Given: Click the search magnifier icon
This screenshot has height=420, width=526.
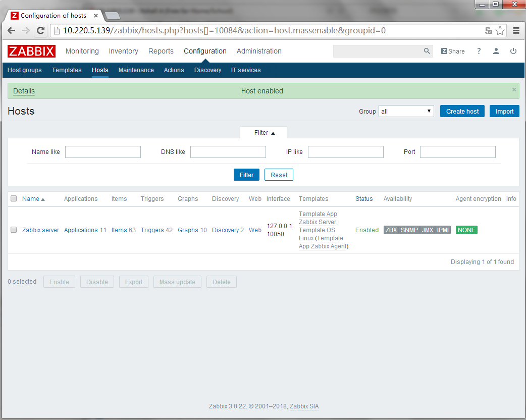Looking at the screenshot, I should [x=427, y=51].
